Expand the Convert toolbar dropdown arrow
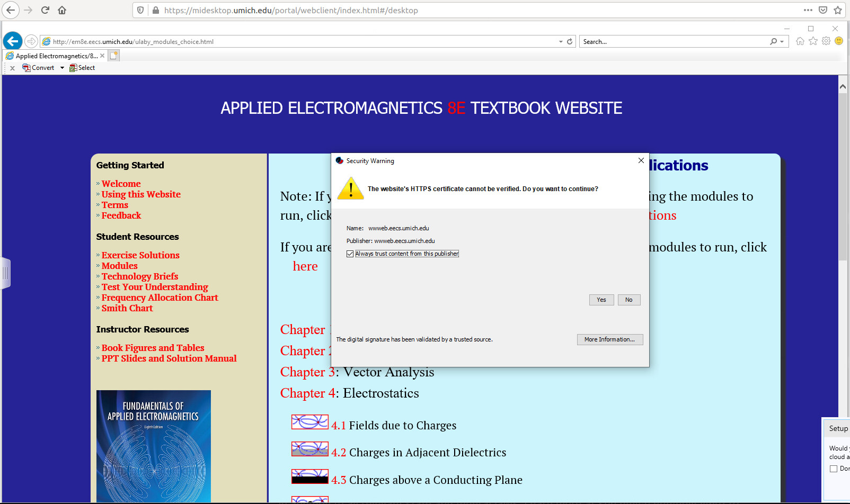 coord(62,68)
